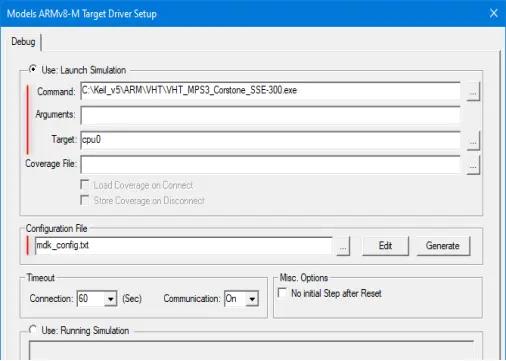Image resolution: width=506 pixels, height=361 pixels.
Task: Click the Generate configuration button
Action: tap(443, 246)
